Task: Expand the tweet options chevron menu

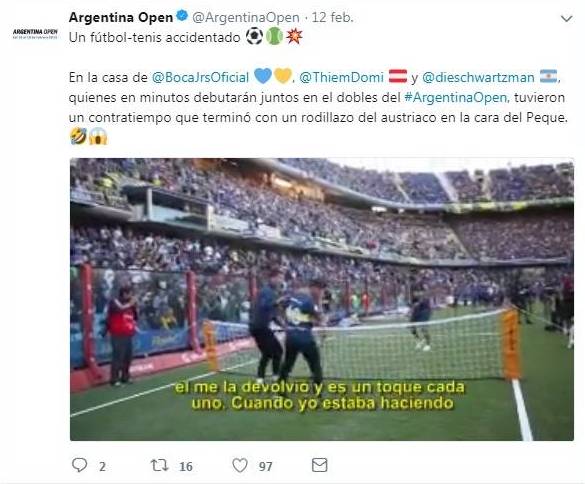Action: [x=566, y=18]
